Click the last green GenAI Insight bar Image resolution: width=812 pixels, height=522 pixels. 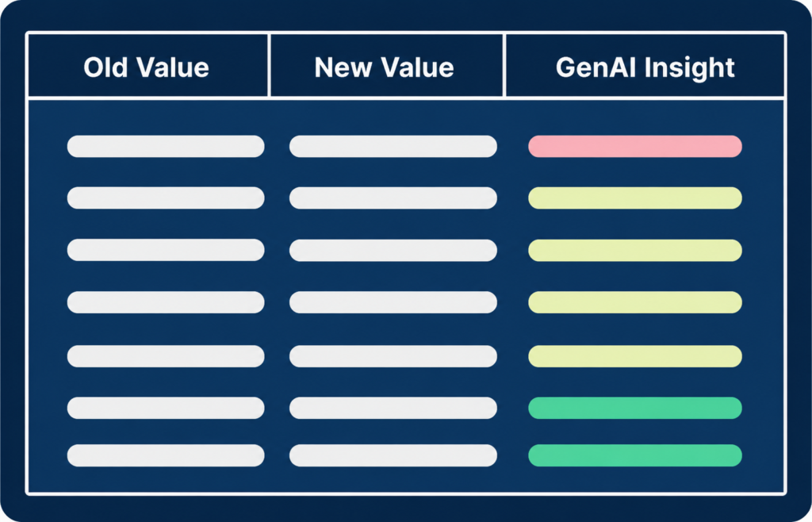[635, 455]
